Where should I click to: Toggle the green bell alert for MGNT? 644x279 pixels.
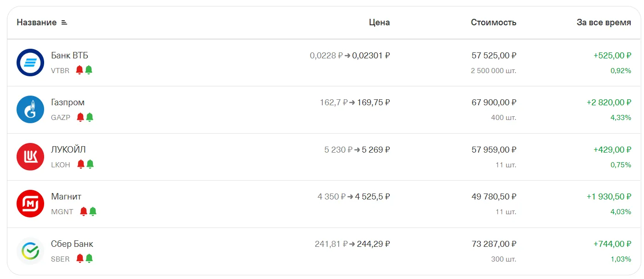[93, 211]
